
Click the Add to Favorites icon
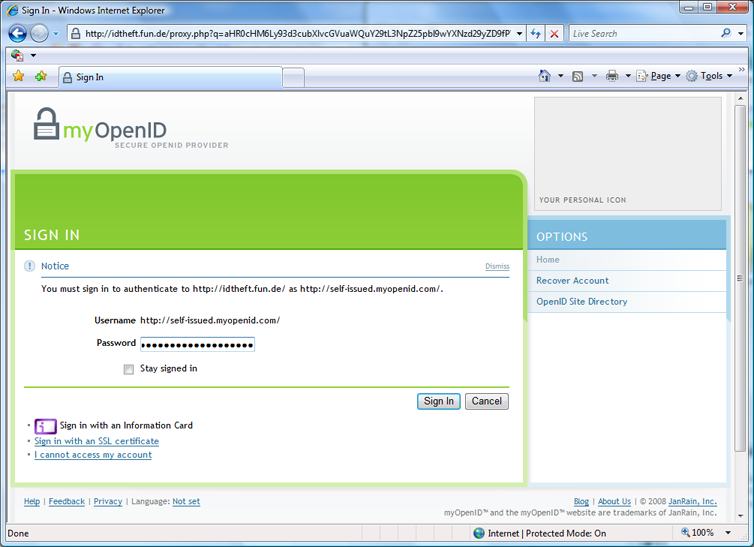(41, 76)
